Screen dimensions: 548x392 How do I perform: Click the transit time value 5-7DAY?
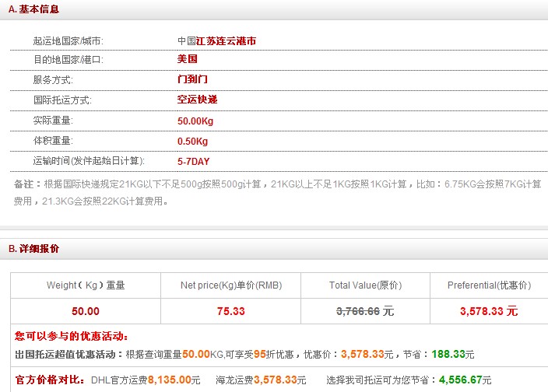click(x=193, y=161)
